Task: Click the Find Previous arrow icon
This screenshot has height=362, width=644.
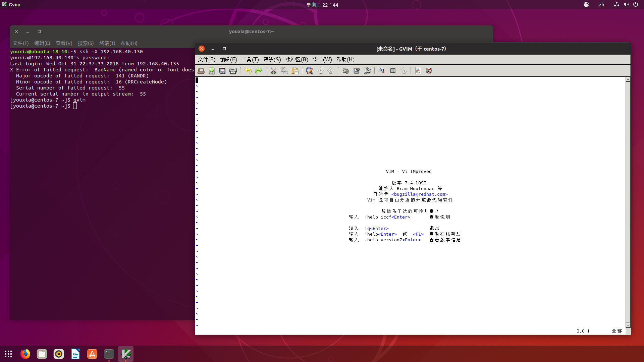Action: tap(331, 71)
